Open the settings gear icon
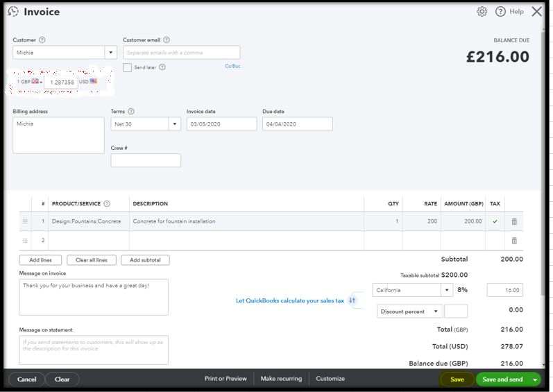The image size is (553, 392). [x=482, y=12]
